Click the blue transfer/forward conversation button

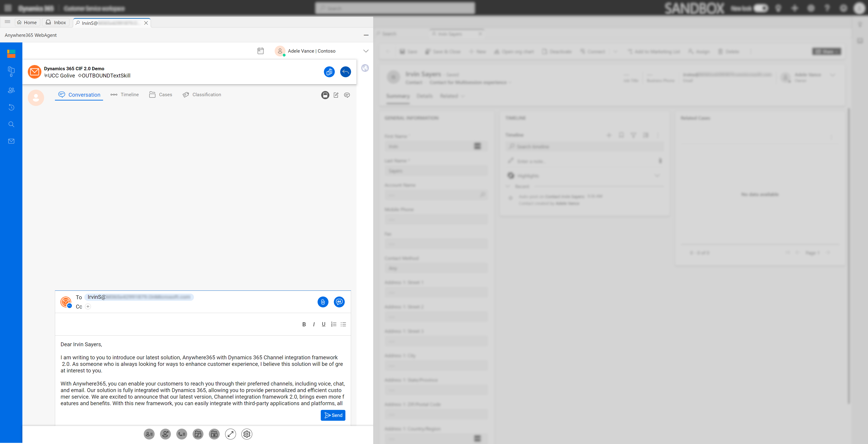tap(329, 72)
